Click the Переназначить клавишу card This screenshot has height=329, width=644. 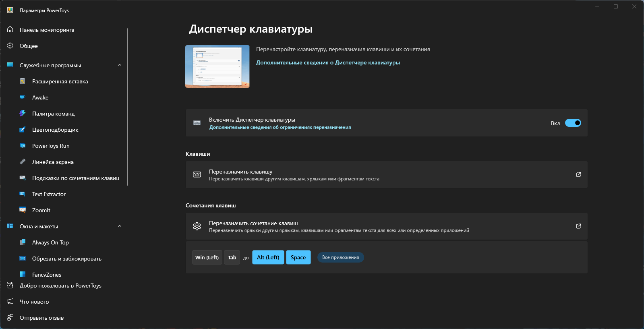[386, 174]
